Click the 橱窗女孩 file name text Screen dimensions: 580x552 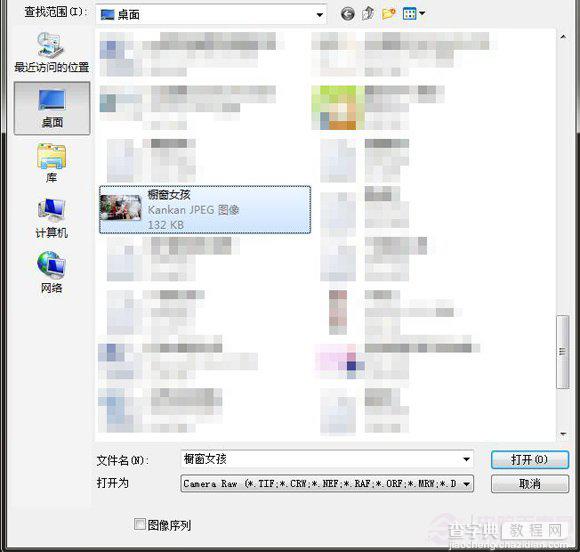(169, 194)
